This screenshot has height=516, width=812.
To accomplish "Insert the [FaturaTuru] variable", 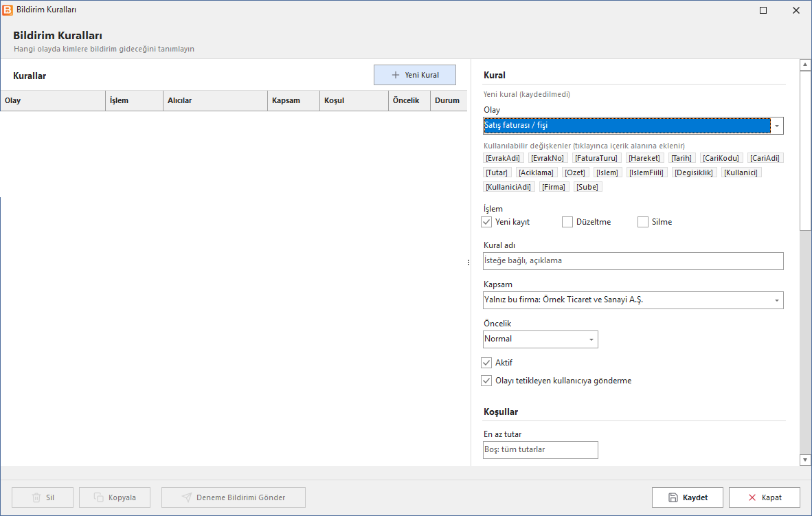I will pos(596,158).
